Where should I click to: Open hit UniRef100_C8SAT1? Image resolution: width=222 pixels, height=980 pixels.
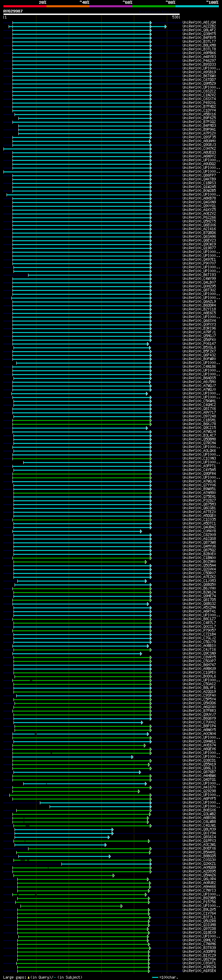pos(199,963)
